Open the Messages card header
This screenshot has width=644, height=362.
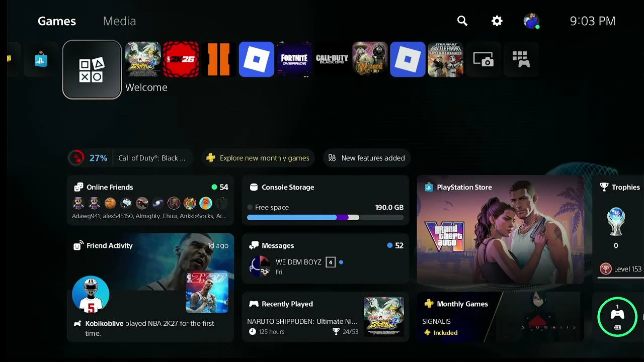coord(272,245)
